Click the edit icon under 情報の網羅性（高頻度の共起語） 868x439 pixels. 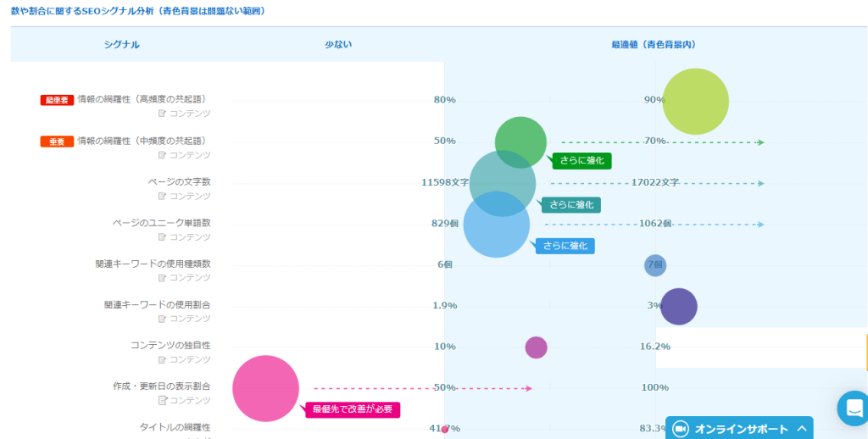pos(162,114)
